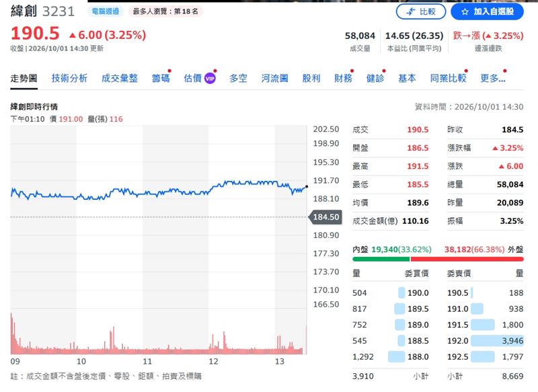Click the highlighted ask volume 3,946
This screenshot has width=538, height=392.
tap(512, 341)
